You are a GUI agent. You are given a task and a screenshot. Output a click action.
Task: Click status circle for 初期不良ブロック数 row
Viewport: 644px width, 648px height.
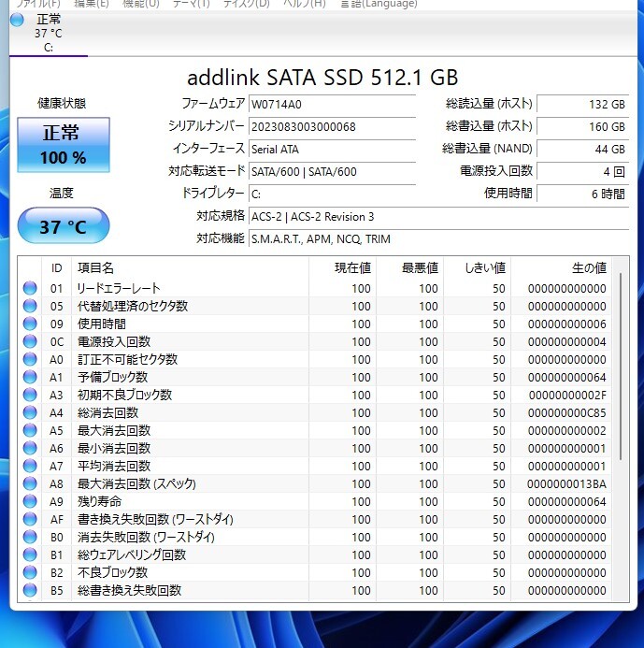[x=30, y=395]
